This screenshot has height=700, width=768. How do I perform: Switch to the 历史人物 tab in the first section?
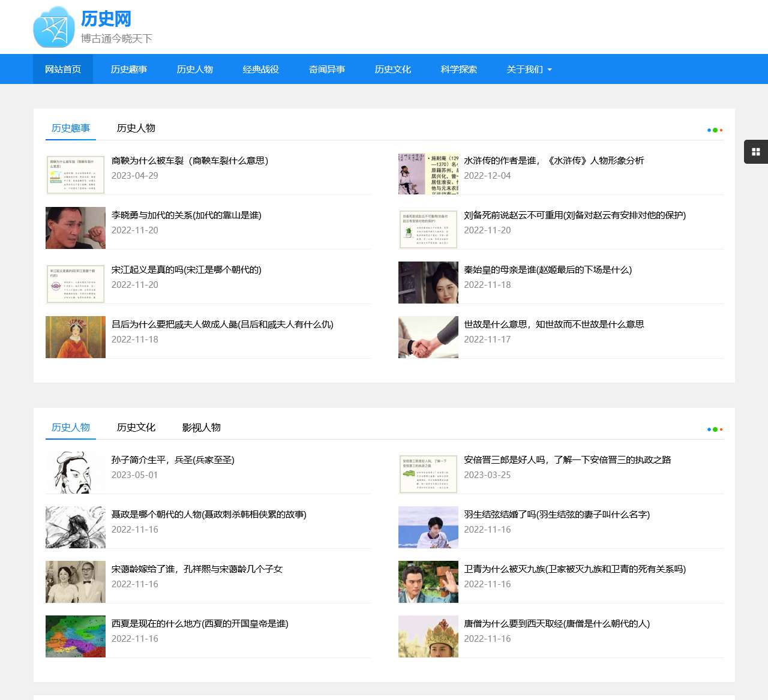(136, 128)
